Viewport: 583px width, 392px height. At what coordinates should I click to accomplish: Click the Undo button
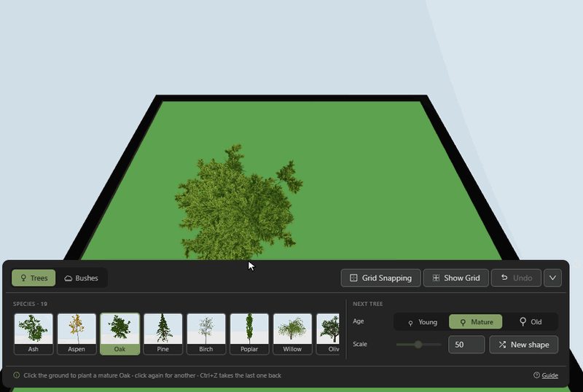coord(516,278)
